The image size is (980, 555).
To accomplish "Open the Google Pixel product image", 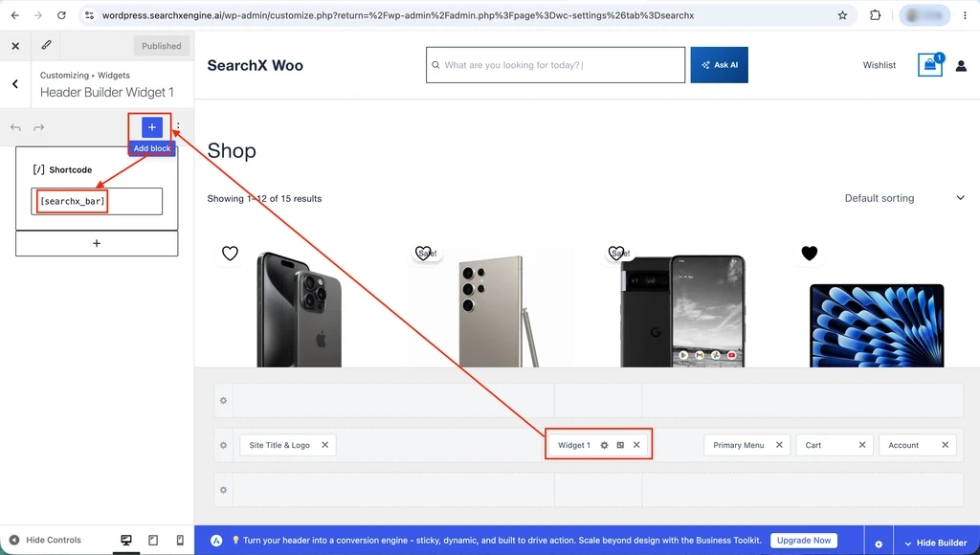I will click(x=682, y=310).
